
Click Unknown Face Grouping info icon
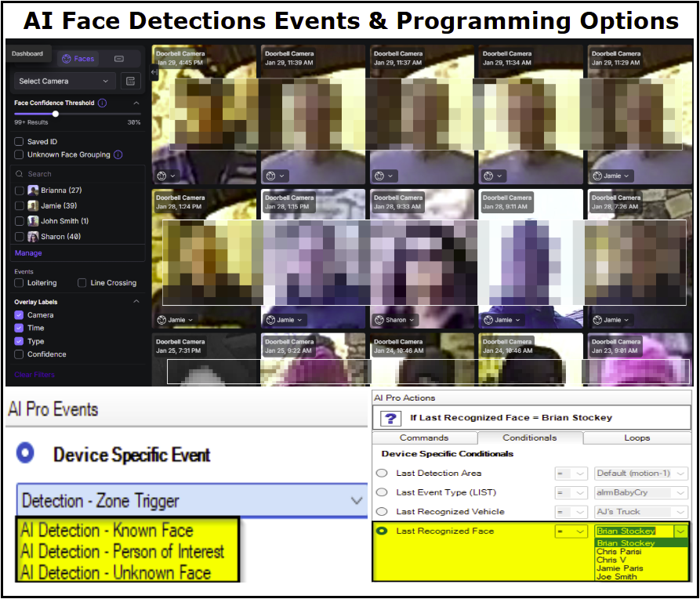pyautogui.click(x=118, y=154)
